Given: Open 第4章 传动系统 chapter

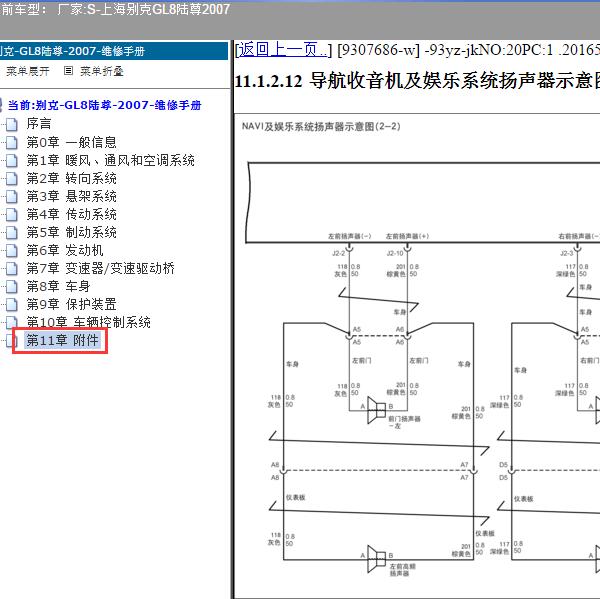Looking at the screenshot, I should [x=72, y=214].
